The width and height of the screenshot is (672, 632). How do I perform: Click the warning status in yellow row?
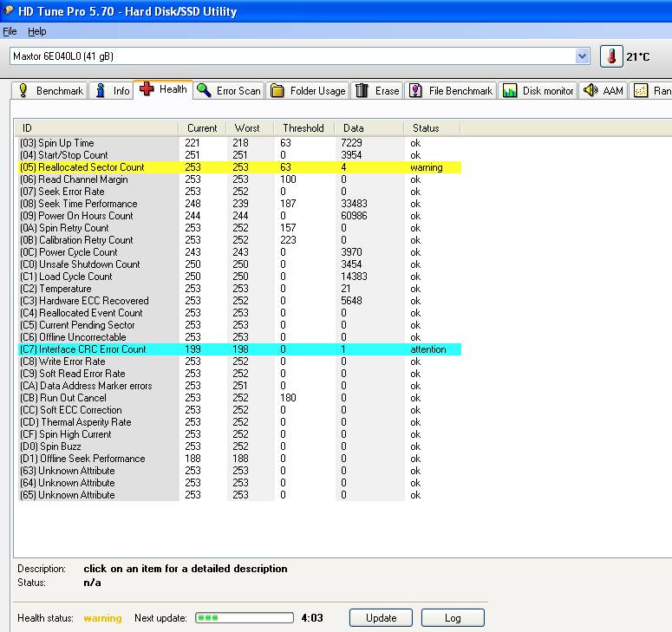pyautogui.click(x=427, y=167)
